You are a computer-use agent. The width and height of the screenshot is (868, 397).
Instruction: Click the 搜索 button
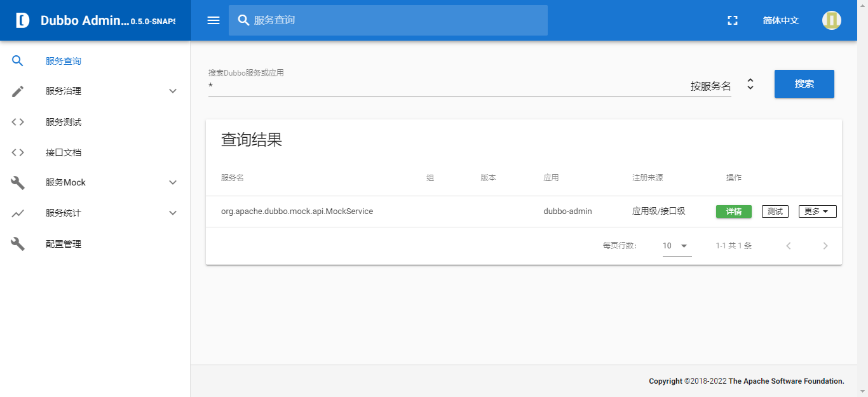click(x=804, y=83)
